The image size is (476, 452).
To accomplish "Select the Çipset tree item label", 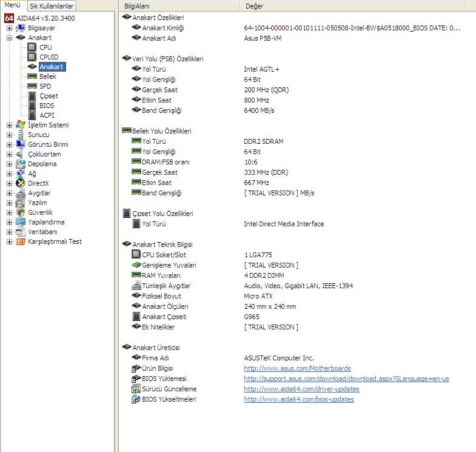I will tap(49, 96).
